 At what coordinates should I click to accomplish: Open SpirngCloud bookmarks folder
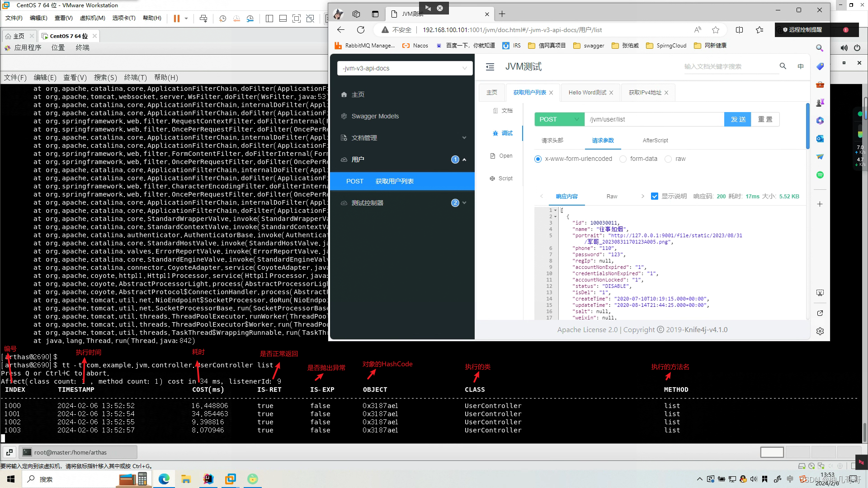(x=666, y=46)
